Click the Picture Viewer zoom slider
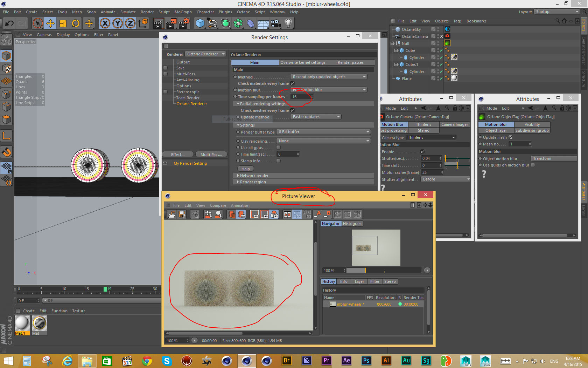Image resolution: width=588 pixels, height=368 pixels. tap(384, 270)
